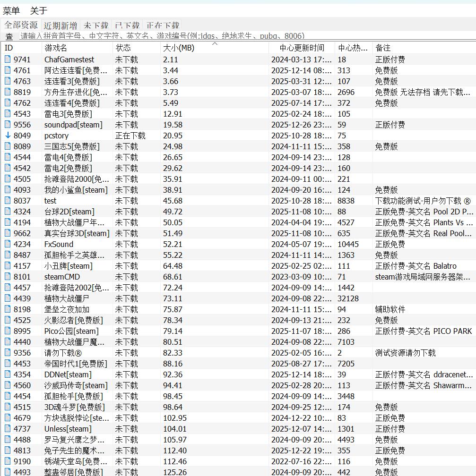Click the document icon for FxSound entry
Screen dimensions: 476x476
(8, 244)
